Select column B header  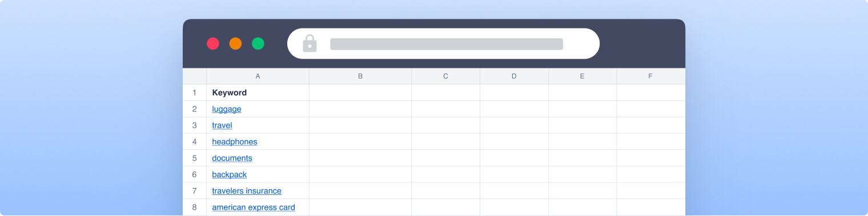360,76
